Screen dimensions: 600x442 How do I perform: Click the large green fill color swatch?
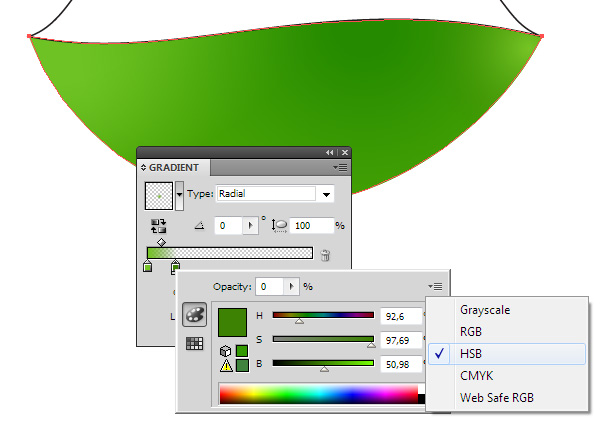(232, 322)
